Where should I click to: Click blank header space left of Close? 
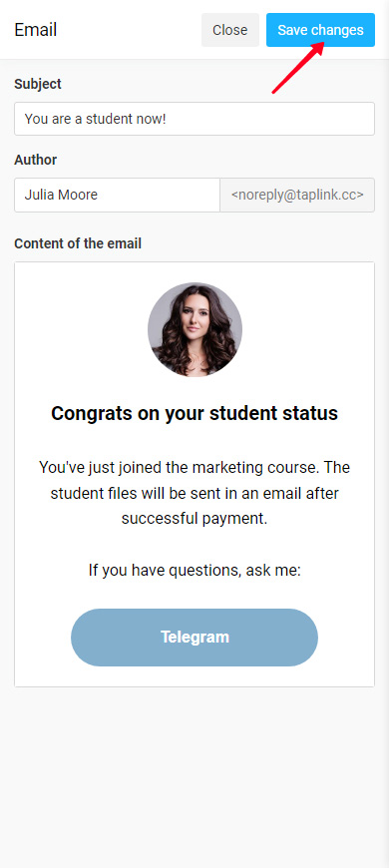click(x=129, y=30)
